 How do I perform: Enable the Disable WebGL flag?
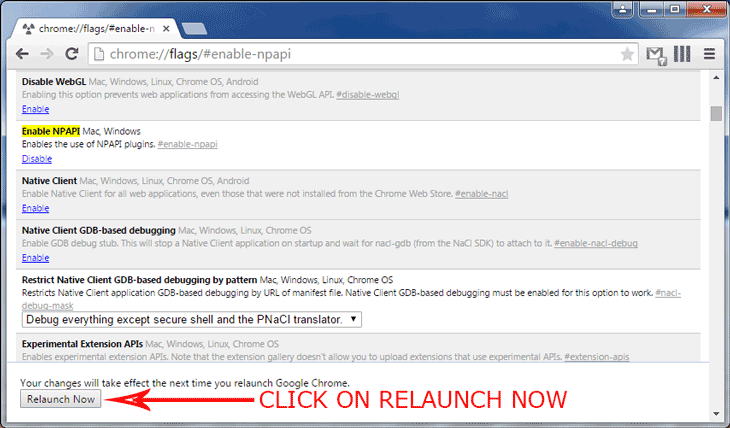pos(35,109)
